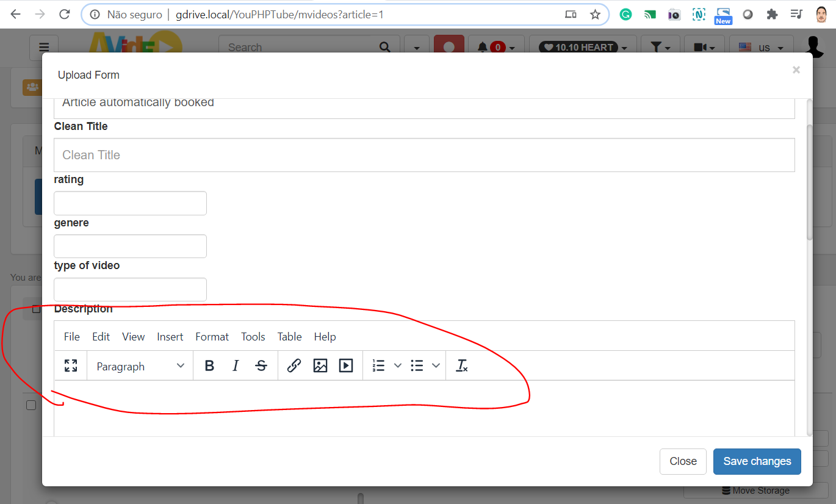Click the browser address bar URL
This screenshot has width=836, height=504.
tap(279, 15)
